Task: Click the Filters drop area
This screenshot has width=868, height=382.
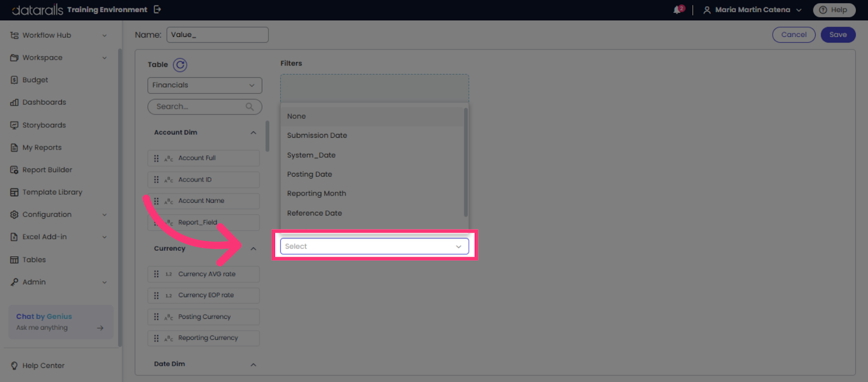Action: pos(374,88)
